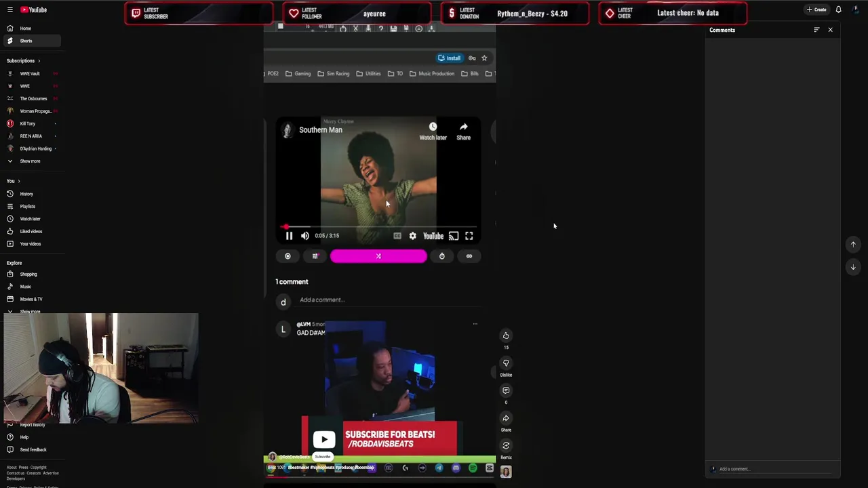Mute the embedded video volume

(x=305, y=236)
